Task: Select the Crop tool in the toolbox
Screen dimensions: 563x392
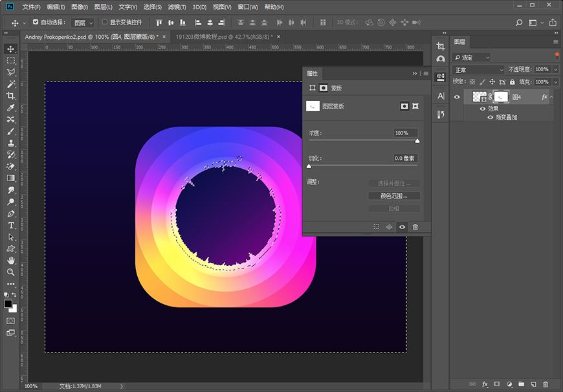Action: tap(11, 96)
